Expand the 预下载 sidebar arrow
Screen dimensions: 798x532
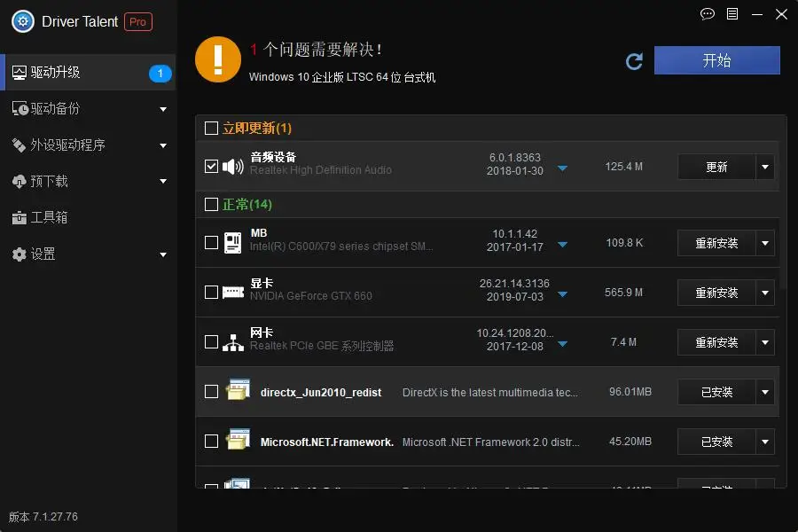point(163,181)
